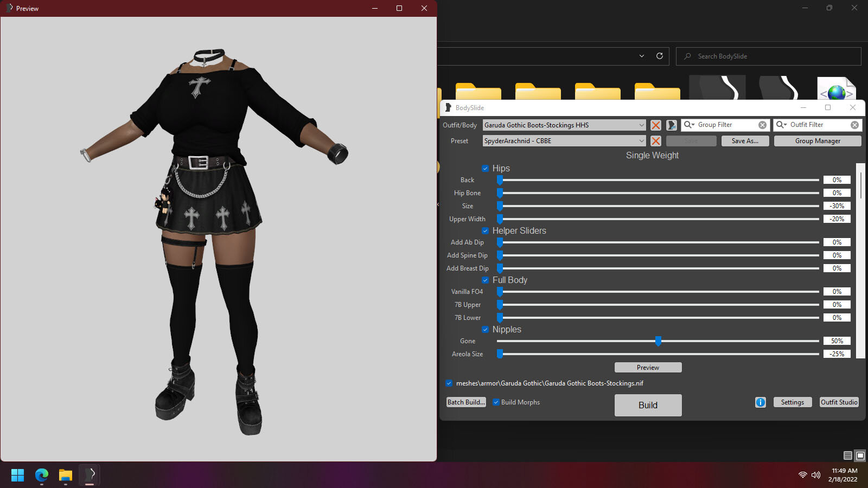Viewport: 868px width, 488px height.
Task: Click the Save As... button
Action: click(745, 141)
